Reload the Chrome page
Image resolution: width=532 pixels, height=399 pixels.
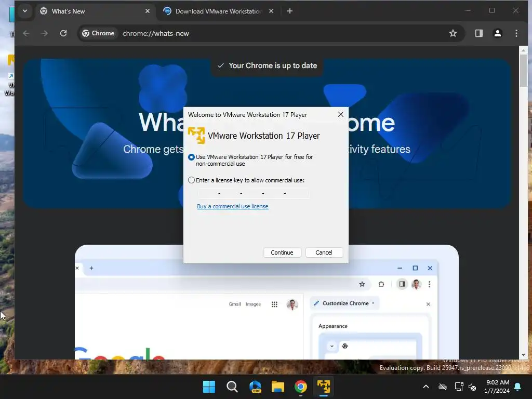coord(63,33)
